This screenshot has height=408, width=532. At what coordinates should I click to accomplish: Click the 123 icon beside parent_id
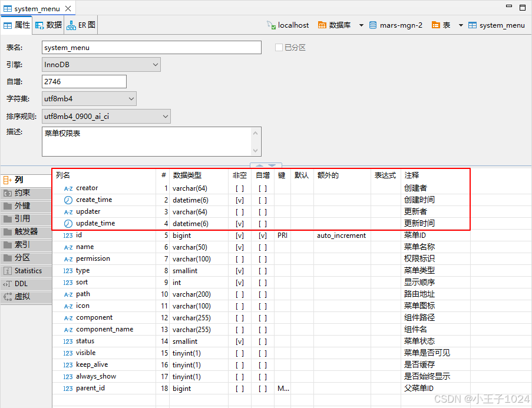[x=68, y=389]
